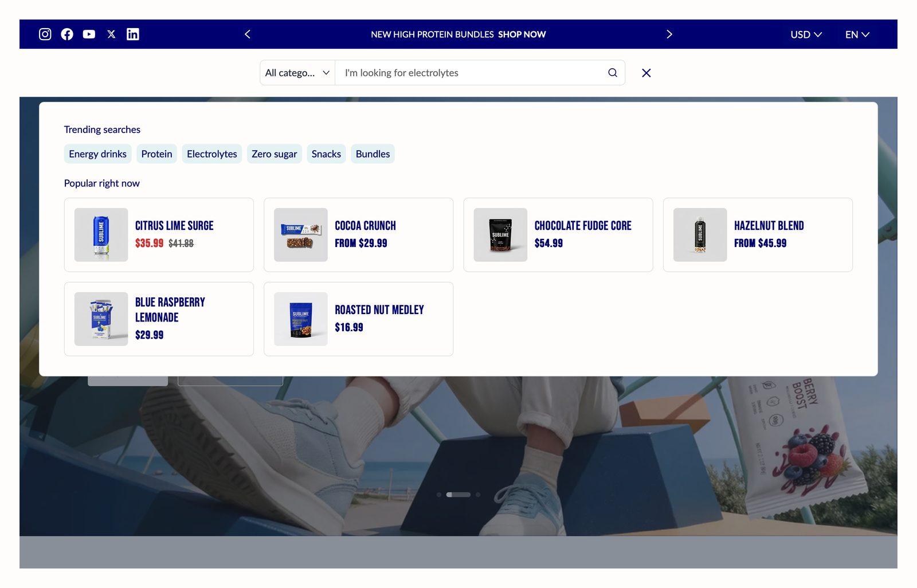This screenshot has width=917, height=588.
Task: Click the $35.99 sale price text
Action: 150,243
